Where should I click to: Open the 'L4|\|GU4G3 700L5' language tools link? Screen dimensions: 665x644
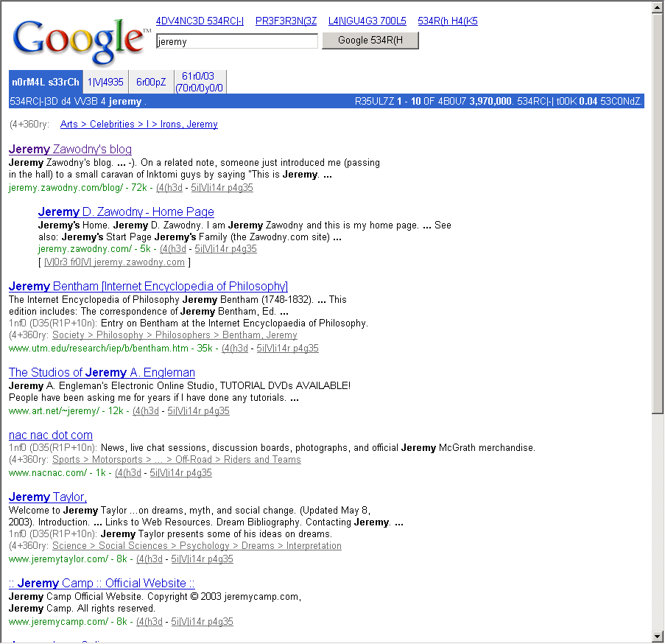[x=367, y=21]
